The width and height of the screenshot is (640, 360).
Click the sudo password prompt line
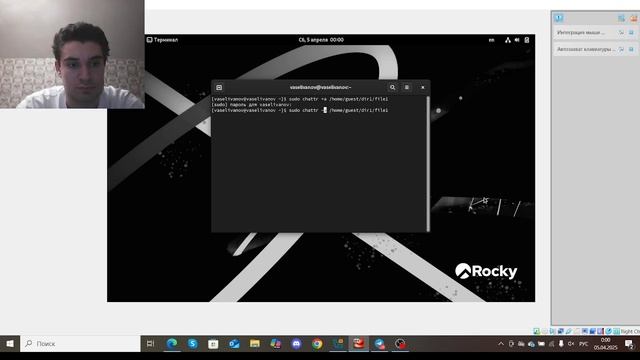click(x=252, y=105)
